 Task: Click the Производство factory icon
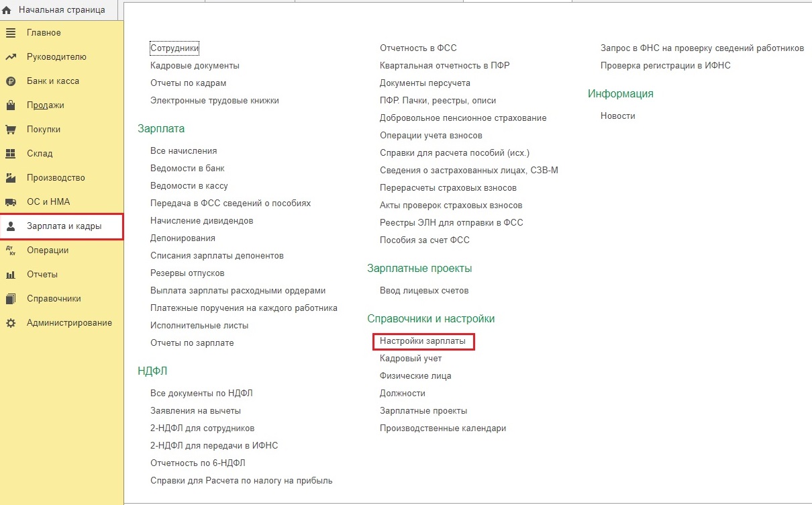(x=11, y=178)
